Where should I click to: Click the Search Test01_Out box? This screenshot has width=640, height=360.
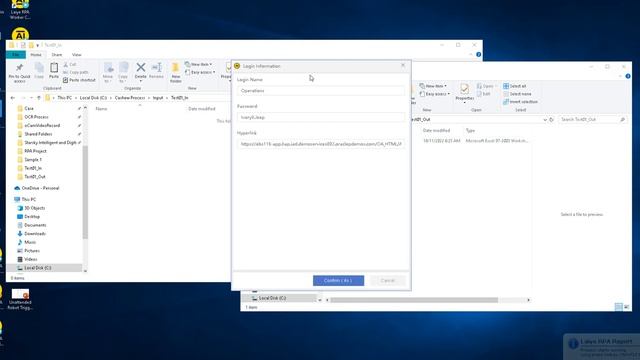pyautogui.click(x=592, y=120)
